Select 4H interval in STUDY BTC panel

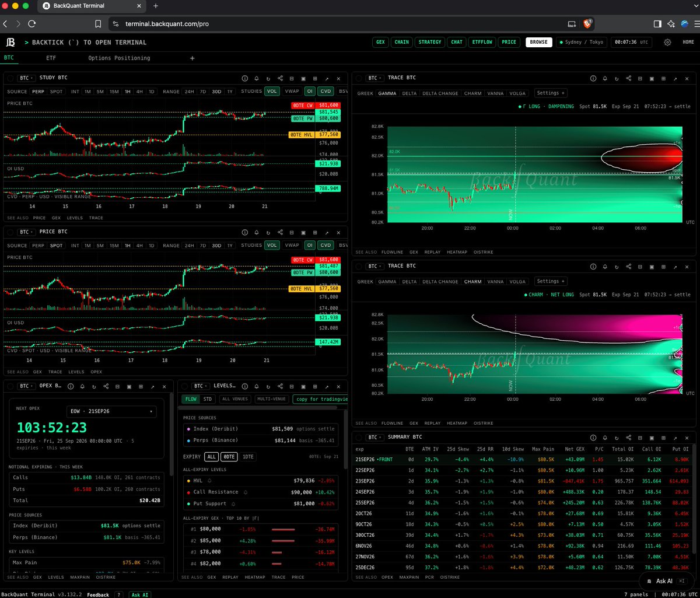(139, 92)
